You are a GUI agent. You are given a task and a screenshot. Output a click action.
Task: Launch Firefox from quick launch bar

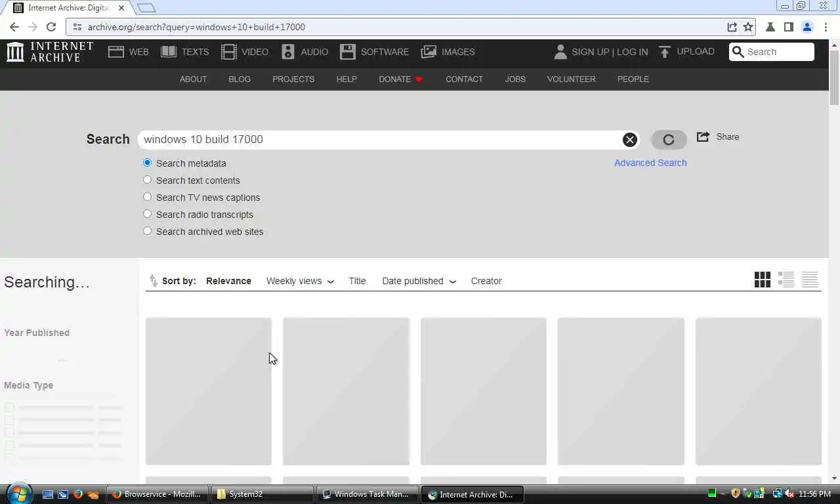(x=78, y=494)
